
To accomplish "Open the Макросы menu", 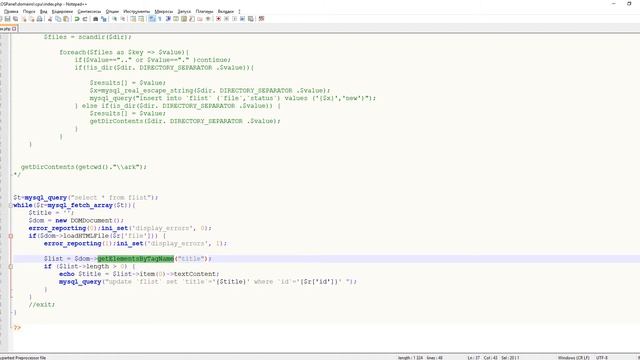I will coord(164,11).
